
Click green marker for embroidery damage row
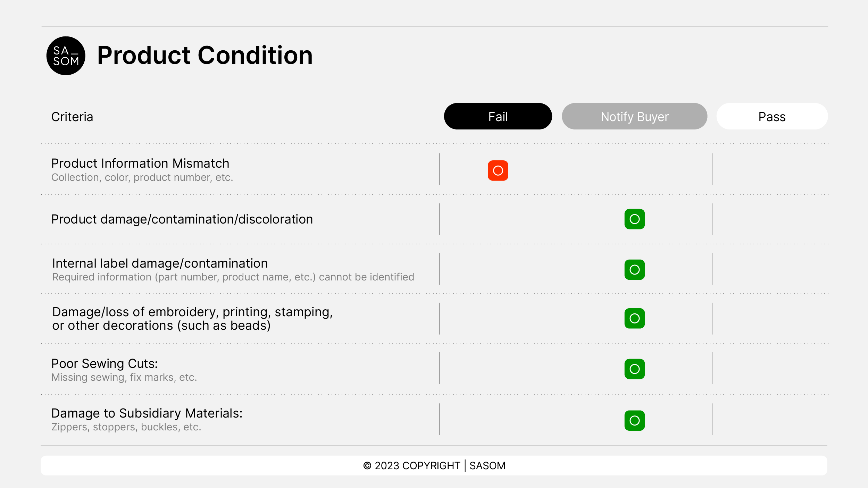point(634,318)
